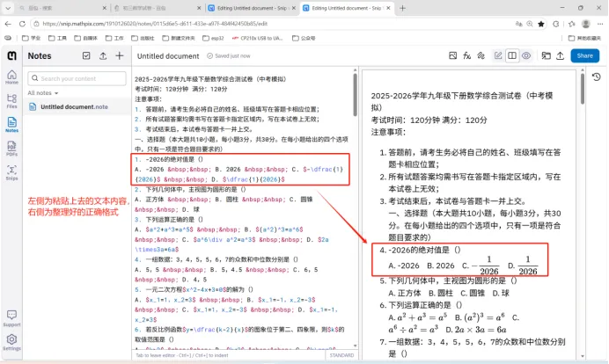The height and width of the screenshot is (364, 609).
Task: Focus the Search your content field
Action: point(77,78)
